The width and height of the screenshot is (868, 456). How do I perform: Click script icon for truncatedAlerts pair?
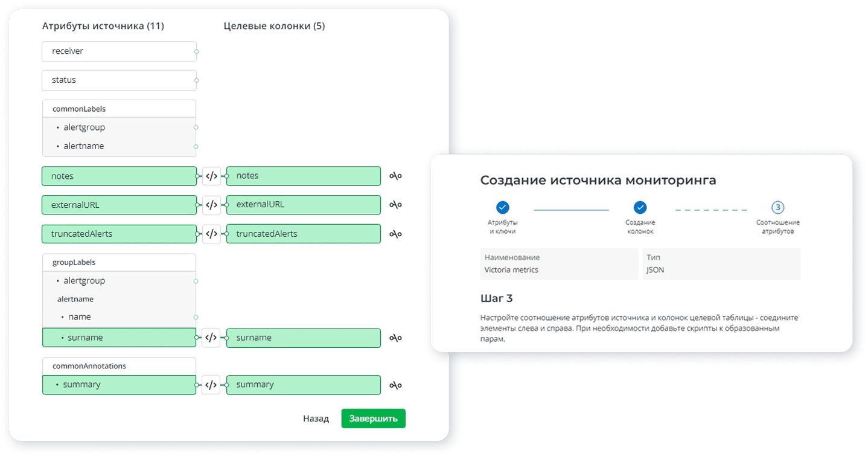[211, 234]
